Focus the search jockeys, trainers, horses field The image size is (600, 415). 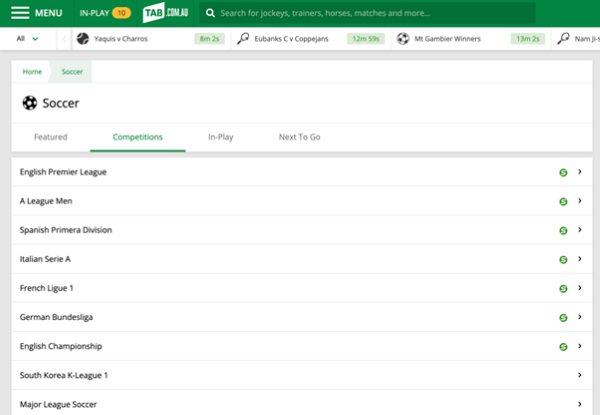pyautogui.click(x=367, y=13)
